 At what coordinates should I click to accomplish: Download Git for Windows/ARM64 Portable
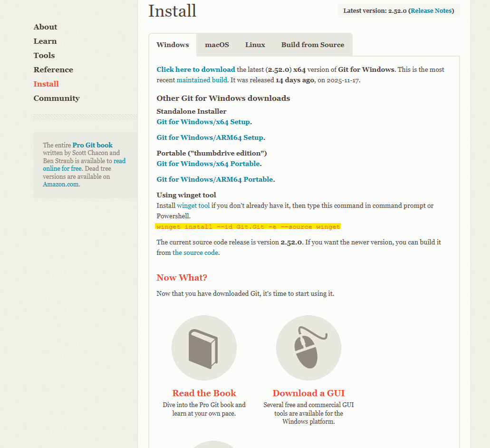[215, 179]
